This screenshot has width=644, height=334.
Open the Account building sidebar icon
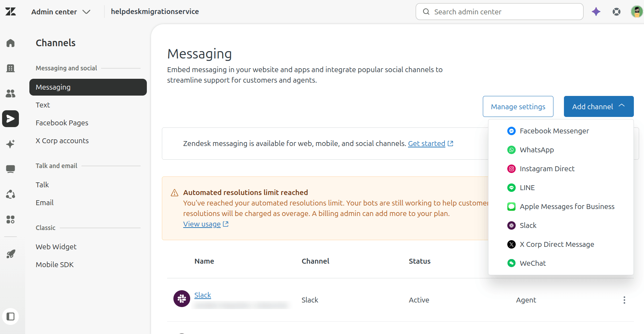coord(10,68)
